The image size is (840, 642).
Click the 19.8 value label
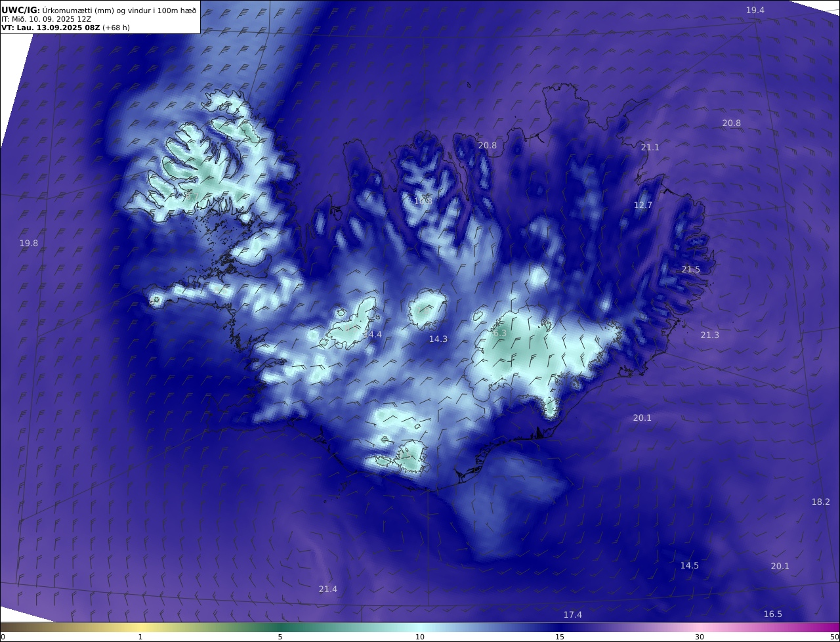[x=28, y=244]
